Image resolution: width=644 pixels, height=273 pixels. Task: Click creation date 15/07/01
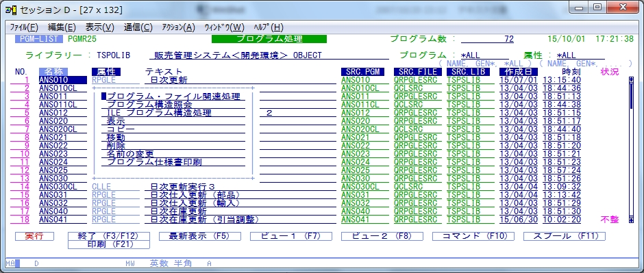[519, 80]
